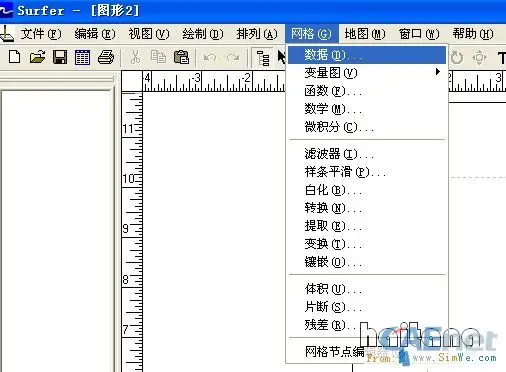
Task: Click the target-shaped toolbar icon
Action: click(479, 58)
